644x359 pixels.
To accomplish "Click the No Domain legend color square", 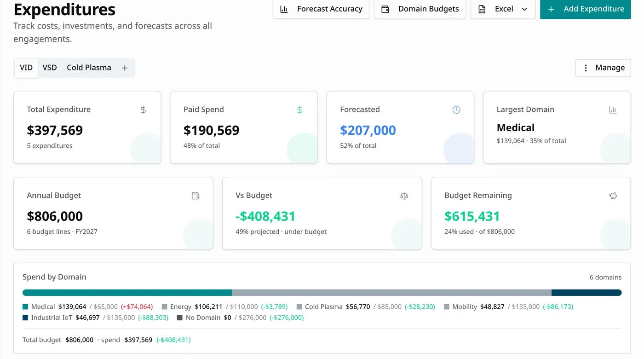I will coord(180,318).
